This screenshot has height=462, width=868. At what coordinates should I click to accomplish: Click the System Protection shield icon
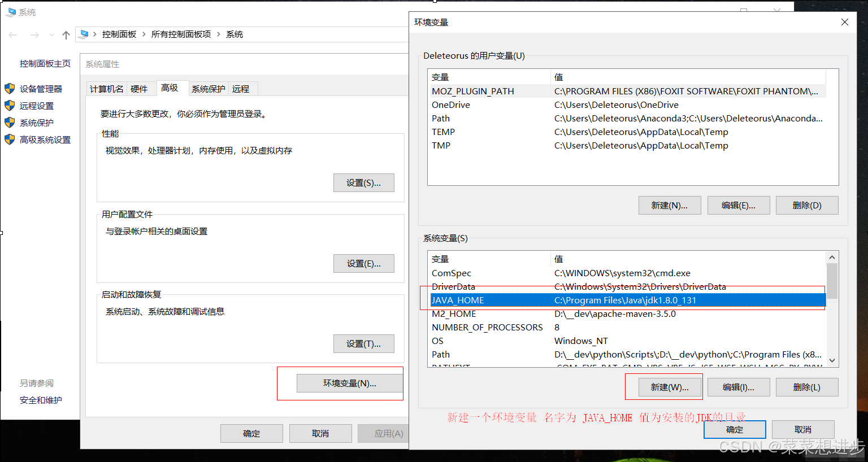coord(10,123)
